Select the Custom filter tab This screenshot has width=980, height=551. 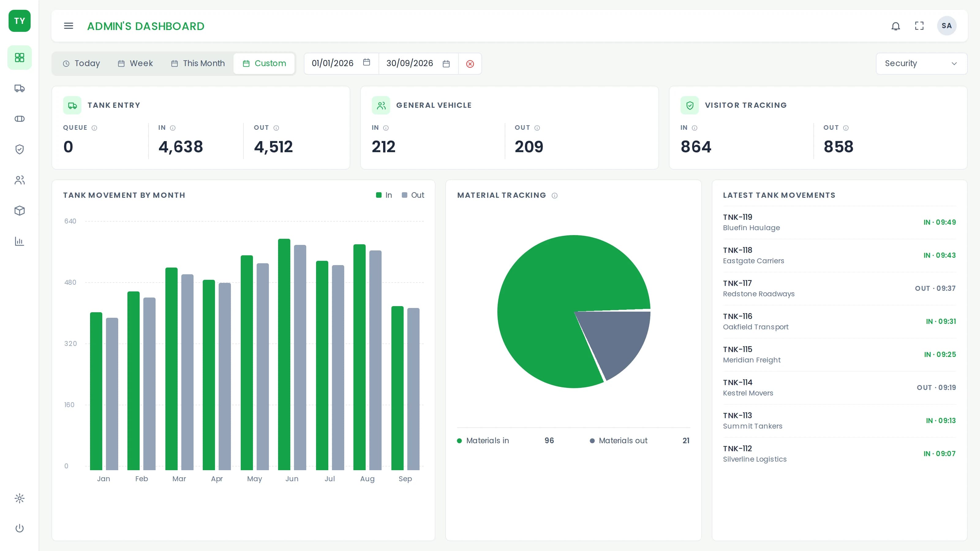264,63
